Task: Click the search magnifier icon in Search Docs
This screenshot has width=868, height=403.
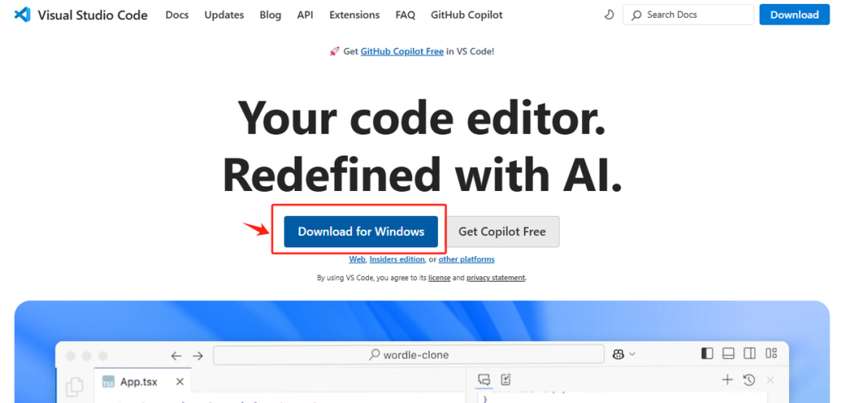Action: [637, 15]
